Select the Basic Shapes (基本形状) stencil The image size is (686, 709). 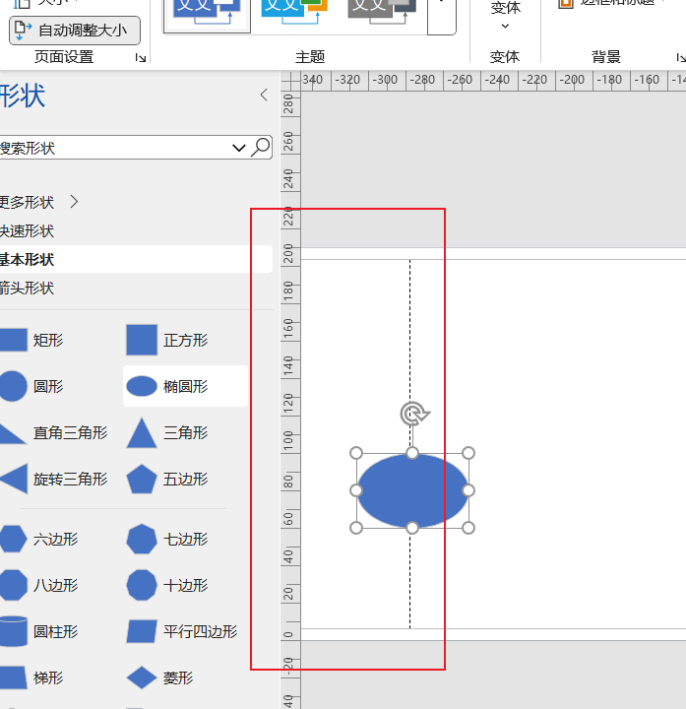pos(136,260)
